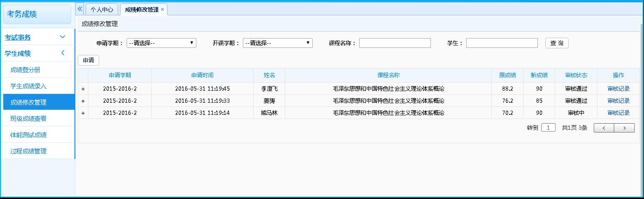Expand row details for 熊马林
The height and width of the screenshot is (199, 644).
click(83, 113)
